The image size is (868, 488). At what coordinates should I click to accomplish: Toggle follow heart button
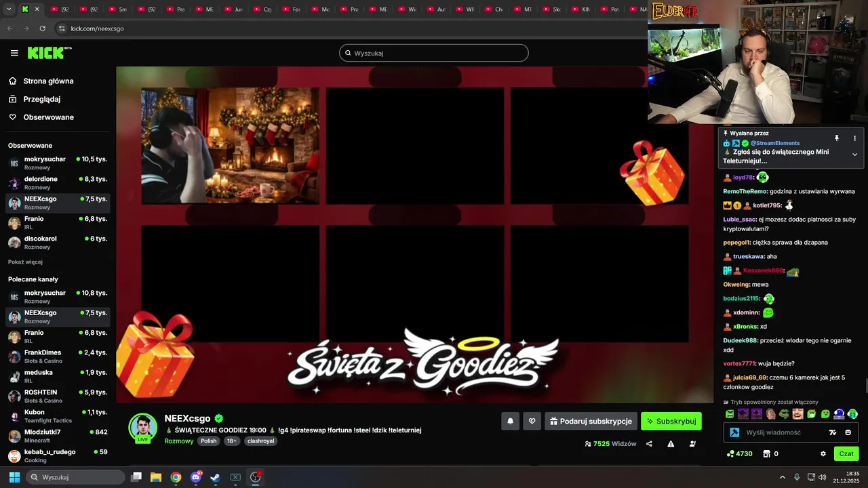tap(532, 421)
